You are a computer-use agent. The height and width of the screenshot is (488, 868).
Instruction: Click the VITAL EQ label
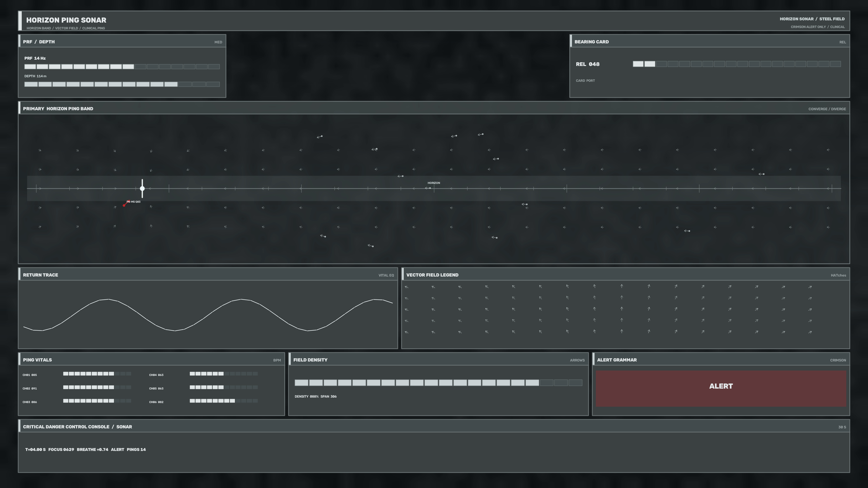(386, 275)
